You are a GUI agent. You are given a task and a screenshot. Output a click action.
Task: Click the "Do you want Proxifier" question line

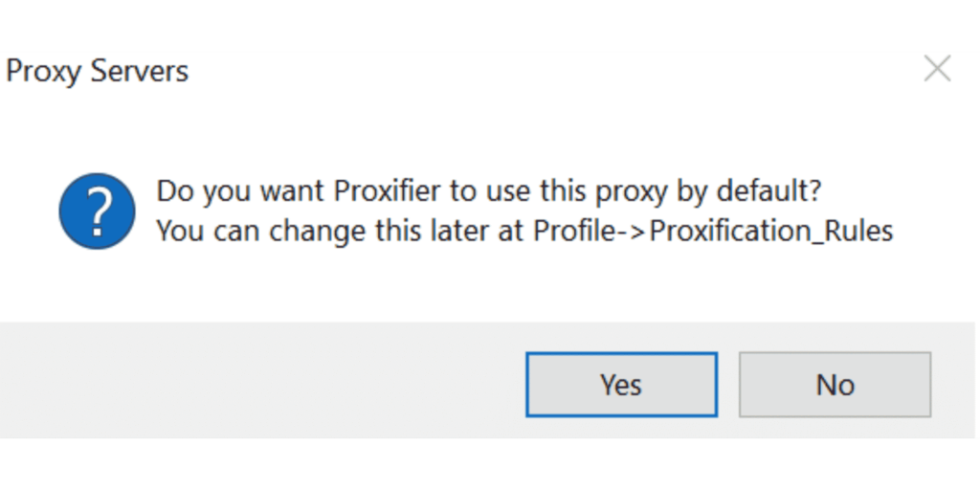(x=488, y=191)
